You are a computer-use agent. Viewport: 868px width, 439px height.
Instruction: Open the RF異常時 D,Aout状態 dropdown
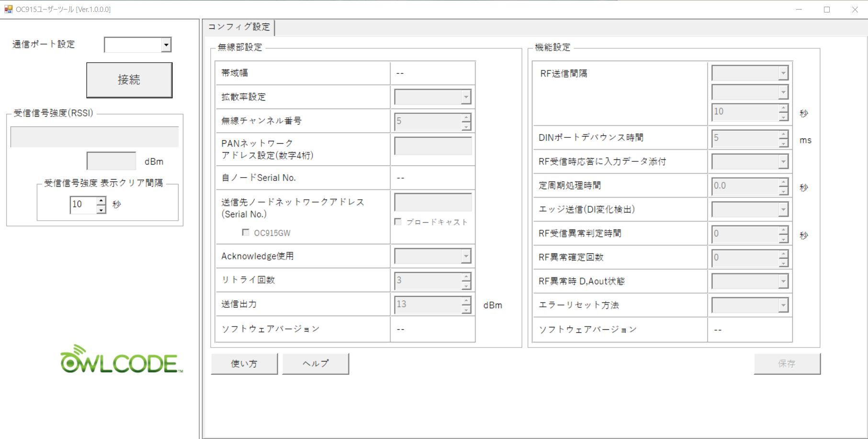tap(783, 281)
